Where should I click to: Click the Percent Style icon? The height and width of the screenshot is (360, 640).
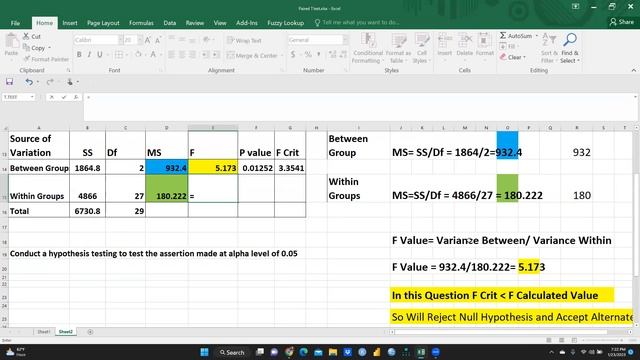click(x=308, y=54)
